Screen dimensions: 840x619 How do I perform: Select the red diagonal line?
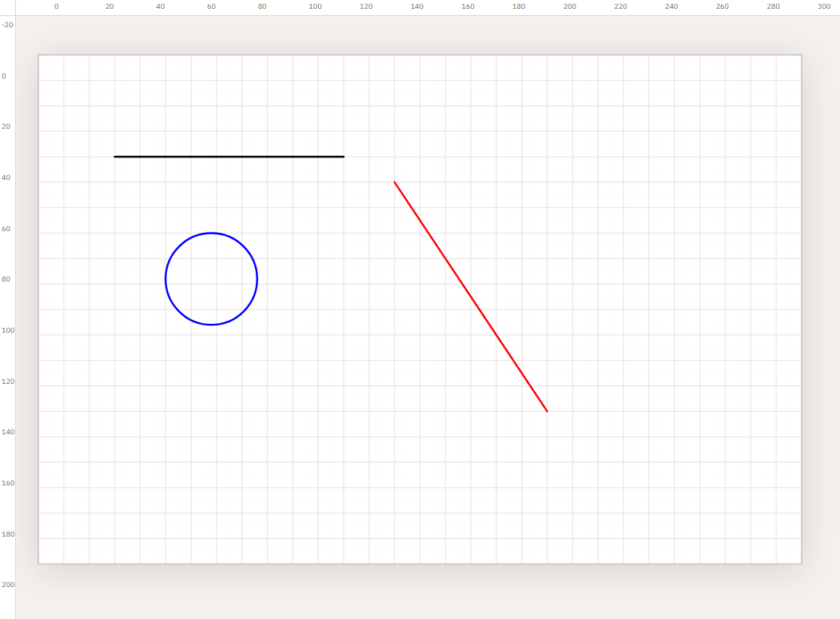(471, 297)
